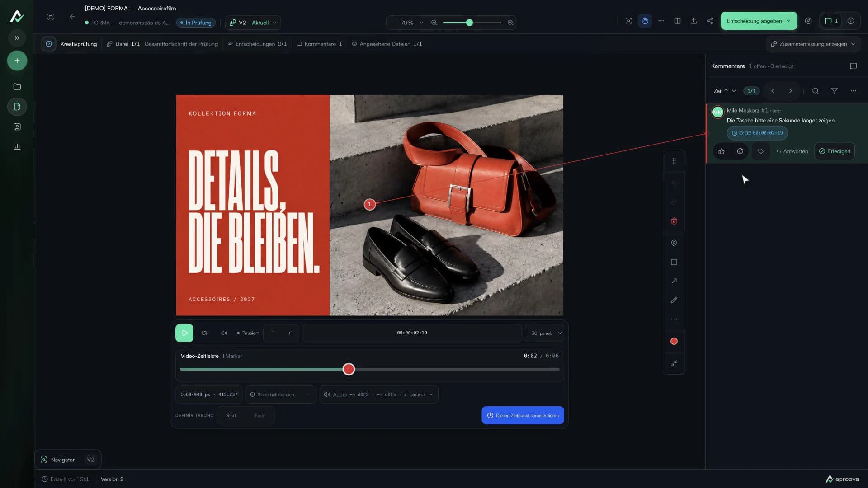Image resolution: width=868 pixels, height=488 pixels.
Task: Delete annotation with red trash icon
Action: pyautogui.click(x=674, y=221)
